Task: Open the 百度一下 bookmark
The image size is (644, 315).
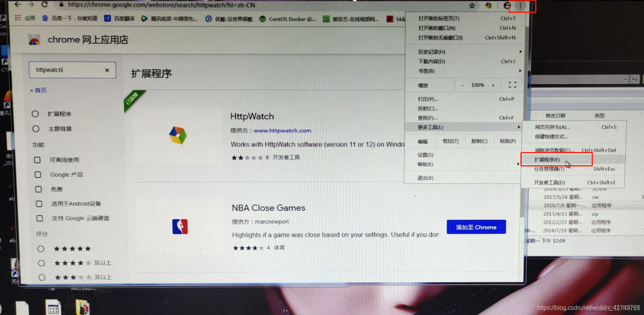Action: coord(69,18)
